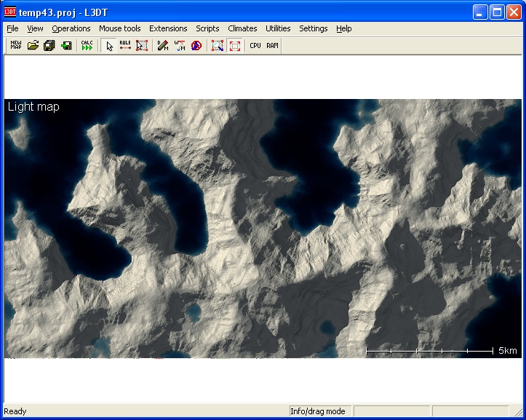The height and width of the screenshot is (420, 526).
Task: Click the RAM toolbar button
Action: coord(272,46)
